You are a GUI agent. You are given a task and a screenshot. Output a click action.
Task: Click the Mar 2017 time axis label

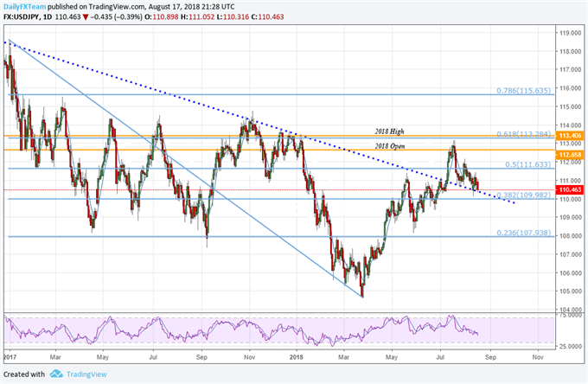click(55, 357)
